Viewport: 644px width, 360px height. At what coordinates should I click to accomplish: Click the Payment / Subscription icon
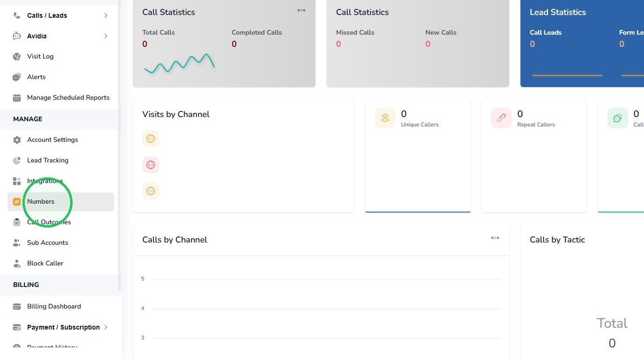[x=17, y=327]
